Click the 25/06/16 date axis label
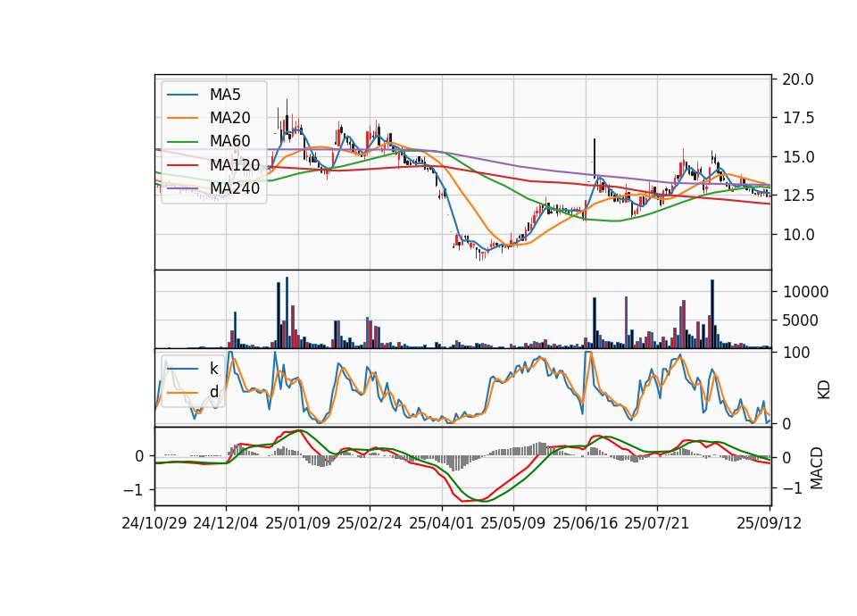The image size is (857, 616). coord(586,523)
